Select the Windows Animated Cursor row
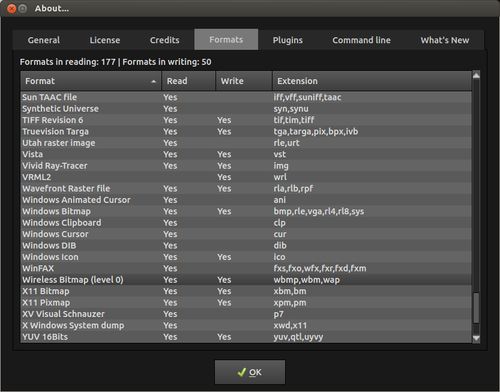500x392 pixels. click(x=246, y=200)
